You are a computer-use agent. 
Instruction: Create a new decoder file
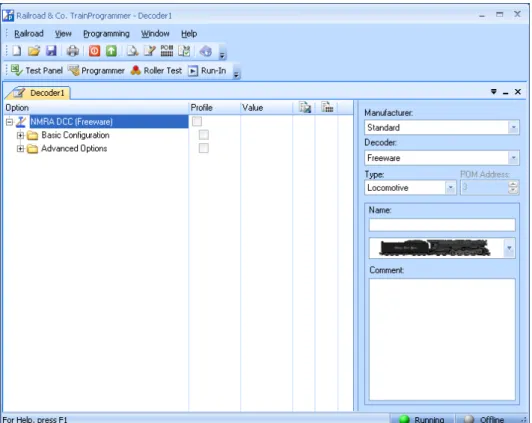(x=17, y=51)
